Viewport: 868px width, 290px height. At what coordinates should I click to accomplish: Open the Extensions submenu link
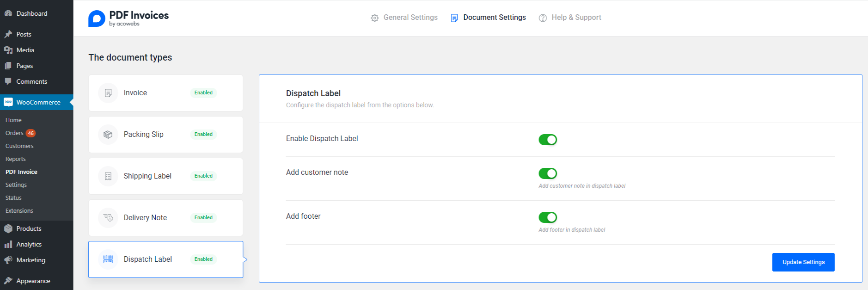tap(19, 210)
